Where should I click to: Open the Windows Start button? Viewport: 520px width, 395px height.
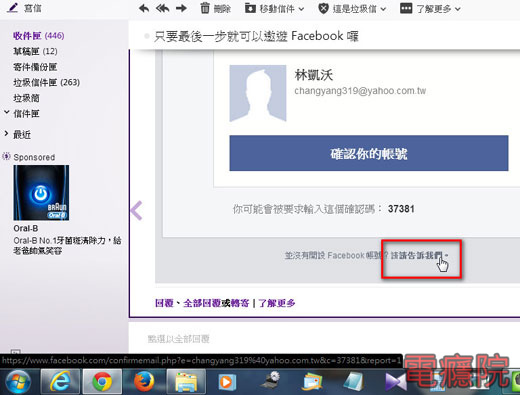click(18, 382)
